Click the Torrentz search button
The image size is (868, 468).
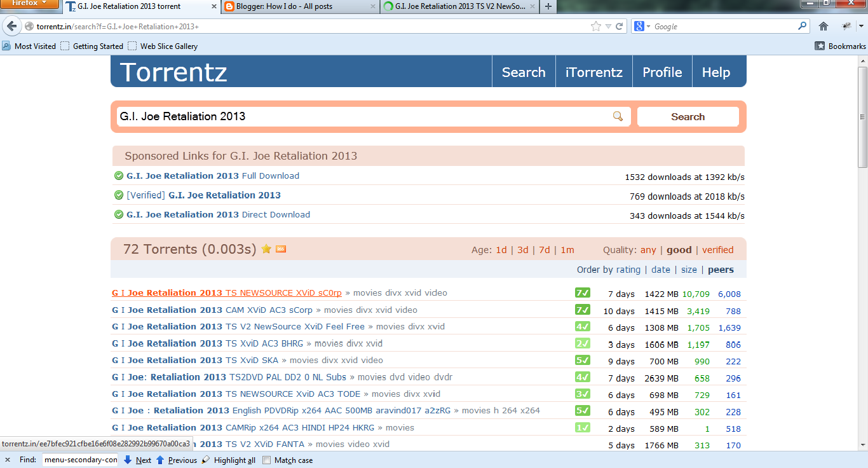pyautogui.click(x=688, y=117)
